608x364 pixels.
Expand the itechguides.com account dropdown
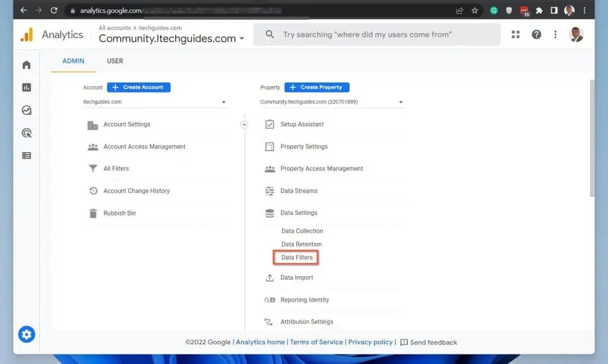tap(154, 102)
